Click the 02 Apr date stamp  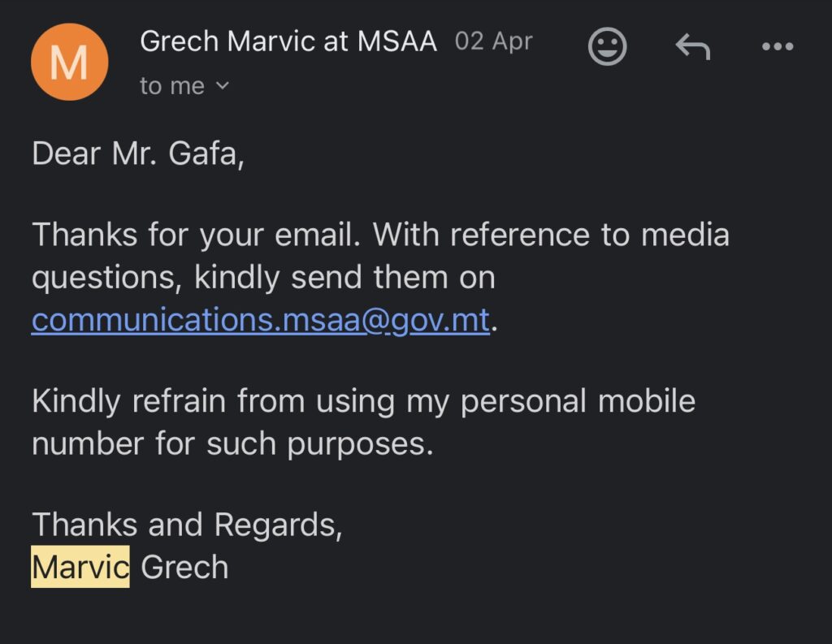pos(493,41)
